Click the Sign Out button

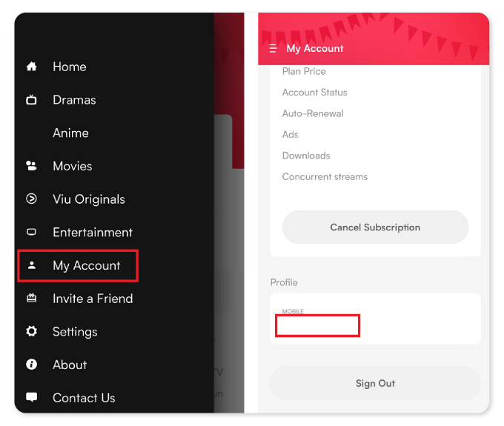tap(375, 383)
